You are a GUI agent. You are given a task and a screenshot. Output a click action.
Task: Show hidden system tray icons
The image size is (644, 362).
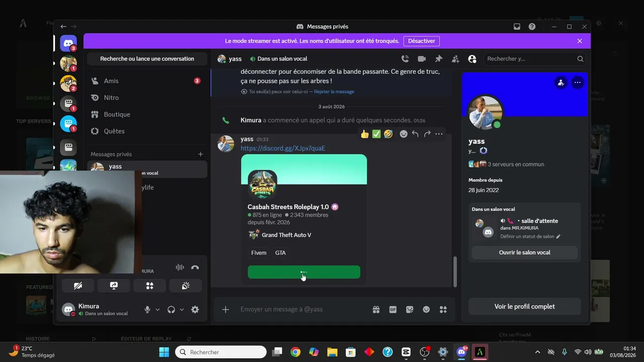(x=537, y=352)
